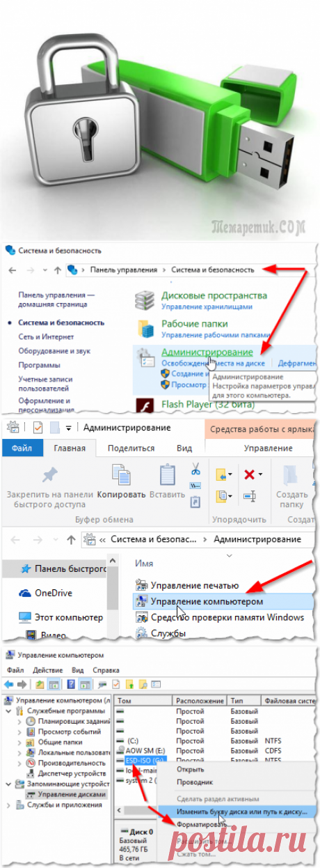The image size is (320, 868).
Task: Click red X Delete icon in ribbon
Action: coord(248,474)
